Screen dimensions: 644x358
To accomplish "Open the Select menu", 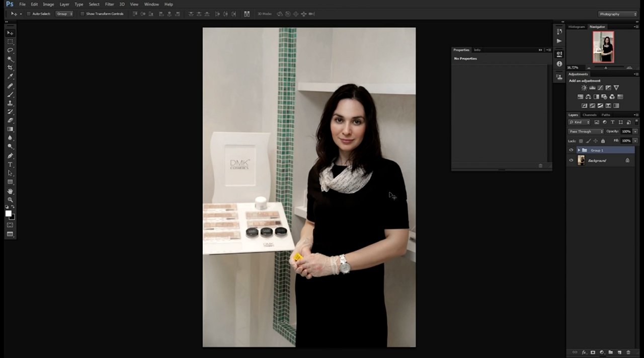I will click(x=94, y=4).
